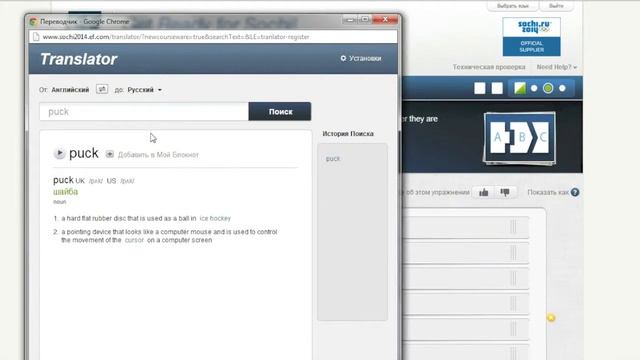The width and height of the screenshot is (640, 360).
Task: Select the second white square step indicator
Action: pos(497,88)
